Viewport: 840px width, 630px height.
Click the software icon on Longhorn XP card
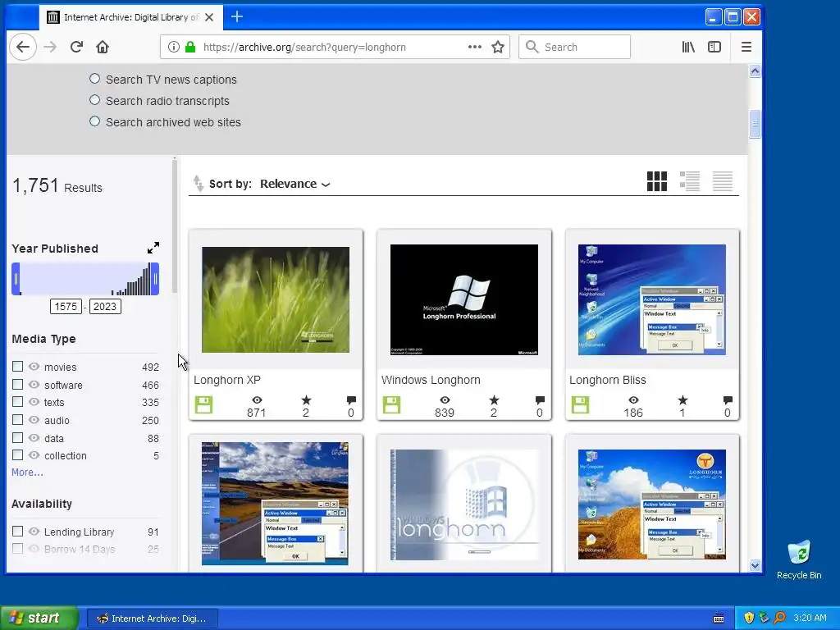(x=203, y=405)
